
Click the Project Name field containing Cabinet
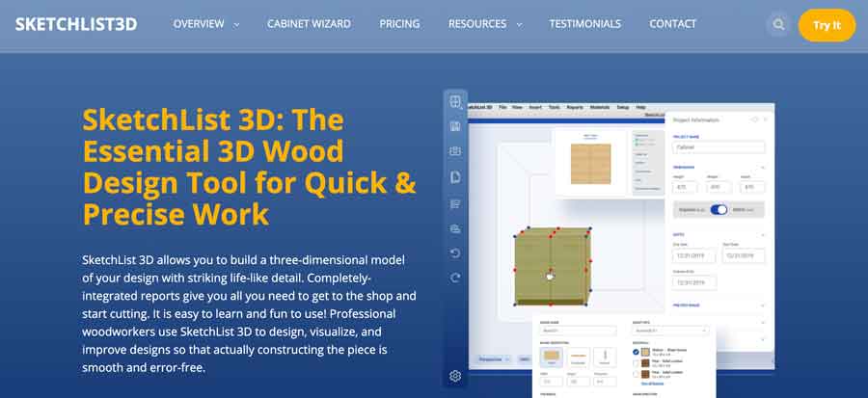pyautogui.click(x=719, y=147)
